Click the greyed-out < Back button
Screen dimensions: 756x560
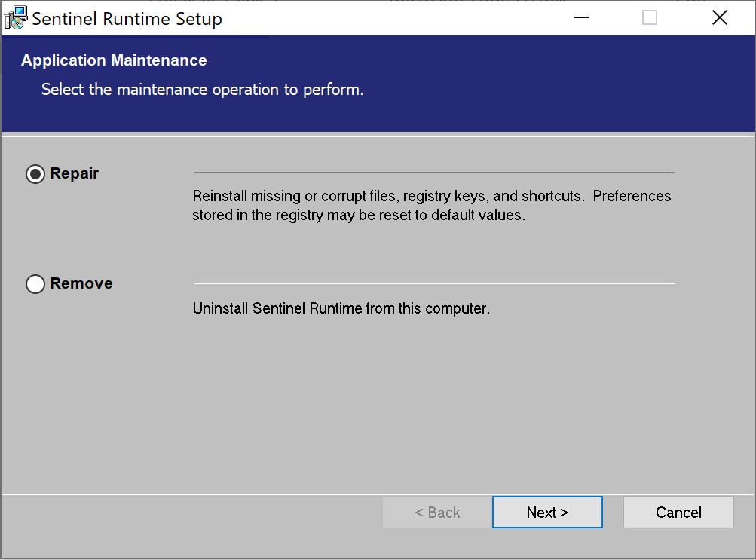437,513
